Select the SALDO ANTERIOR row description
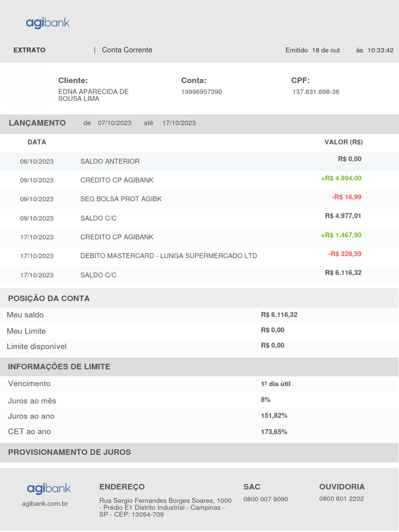399x532 pixels. [110, 162]
